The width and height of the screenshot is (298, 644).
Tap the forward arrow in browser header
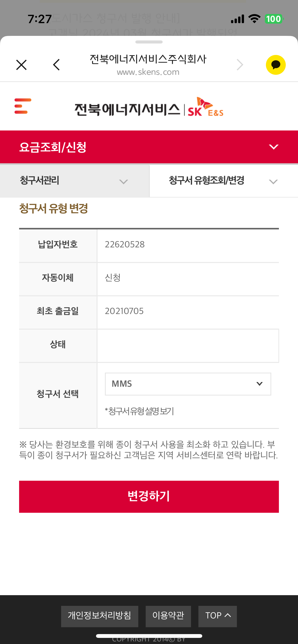240,65
